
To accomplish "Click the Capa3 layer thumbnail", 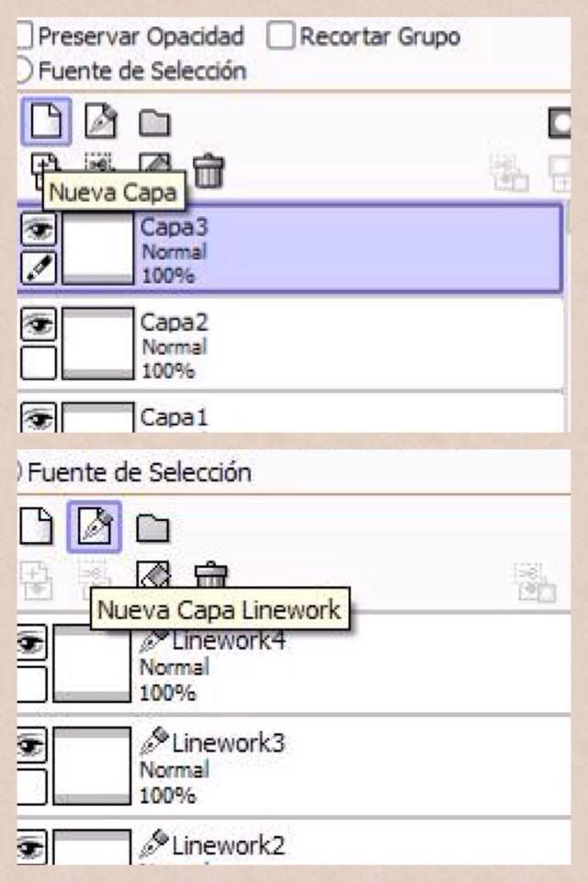I will point(98,248).
